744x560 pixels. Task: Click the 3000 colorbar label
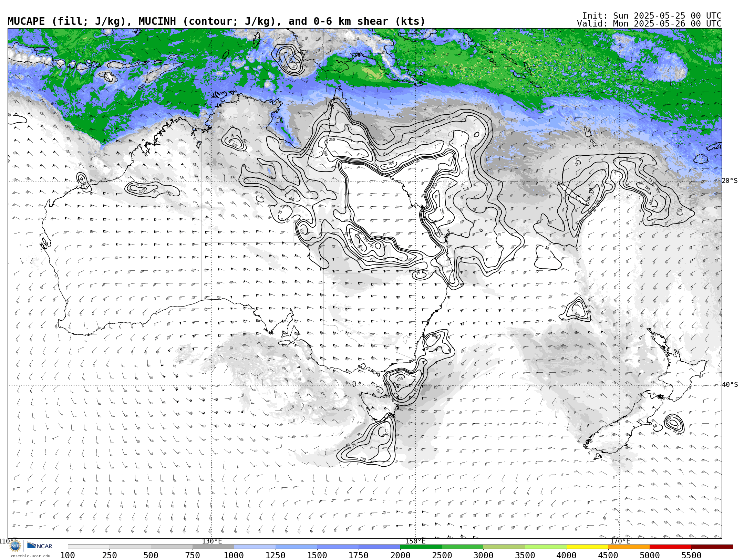click(x=484, y=555)
